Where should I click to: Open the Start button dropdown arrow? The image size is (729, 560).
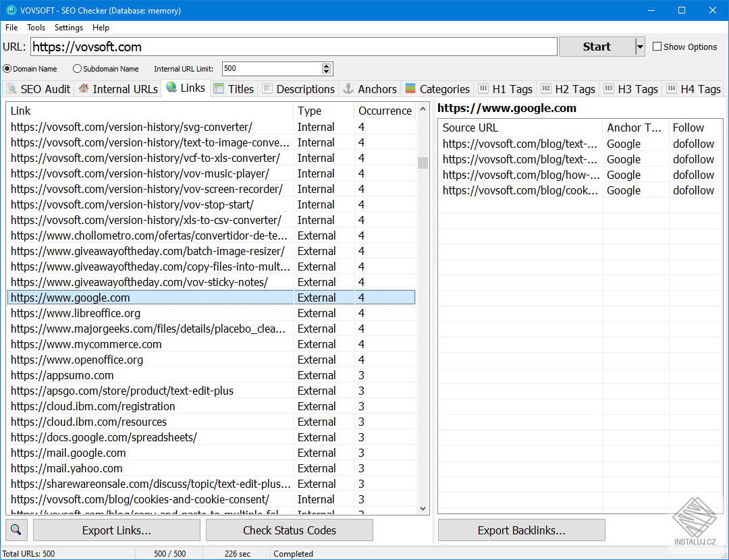pyautogui.click(x=638, y=46)
